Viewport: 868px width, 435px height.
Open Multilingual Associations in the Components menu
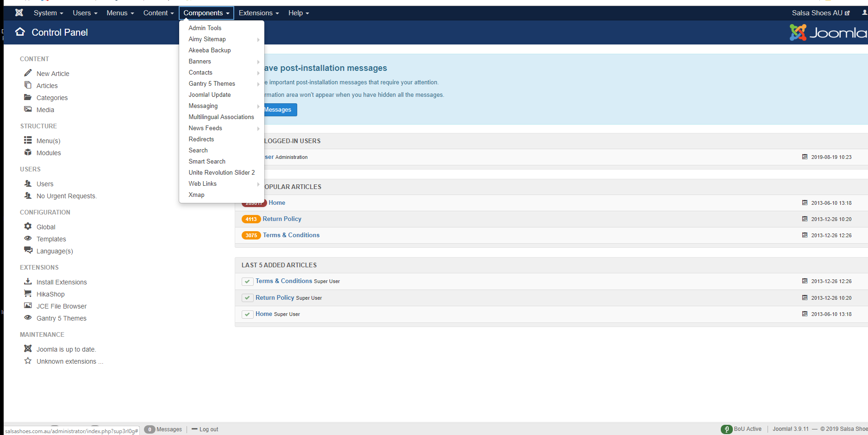[x=221, y=117]
